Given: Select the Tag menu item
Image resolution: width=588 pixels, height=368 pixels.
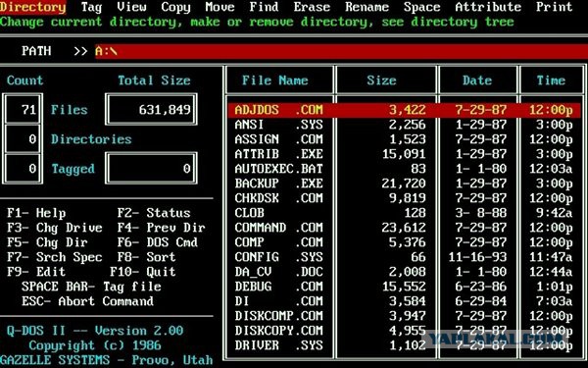Looking at the screenshot, I should [x=91, y=7].
